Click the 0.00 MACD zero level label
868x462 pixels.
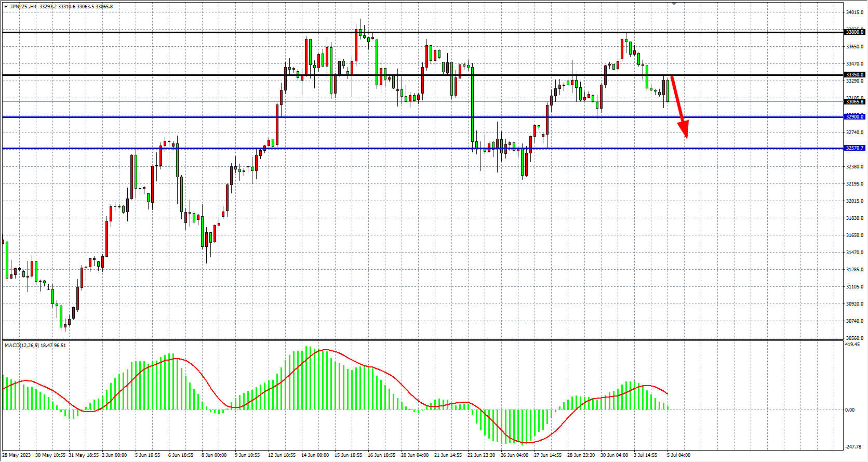pyautogui.click(x=850, y=410)
